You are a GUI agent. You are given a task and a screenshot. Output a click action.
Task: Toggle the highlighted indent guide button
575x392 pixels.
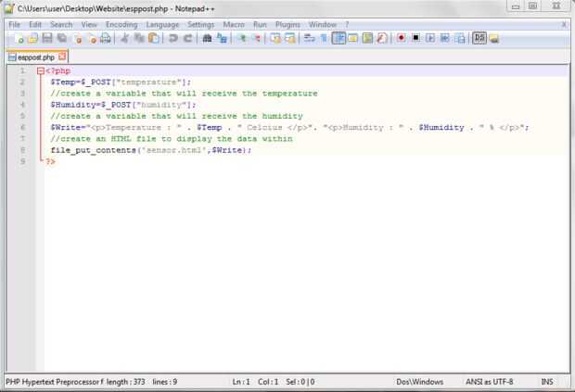tap(339, 38)
